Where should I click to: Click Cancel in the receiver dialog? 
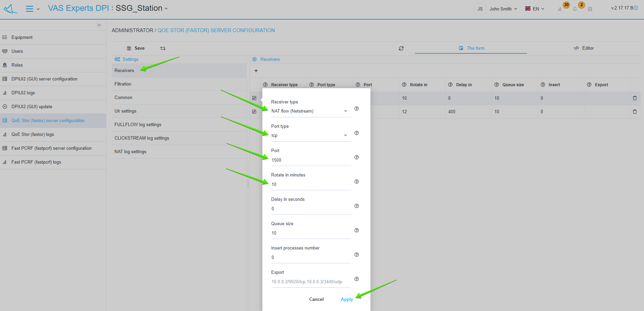(316, 299)
